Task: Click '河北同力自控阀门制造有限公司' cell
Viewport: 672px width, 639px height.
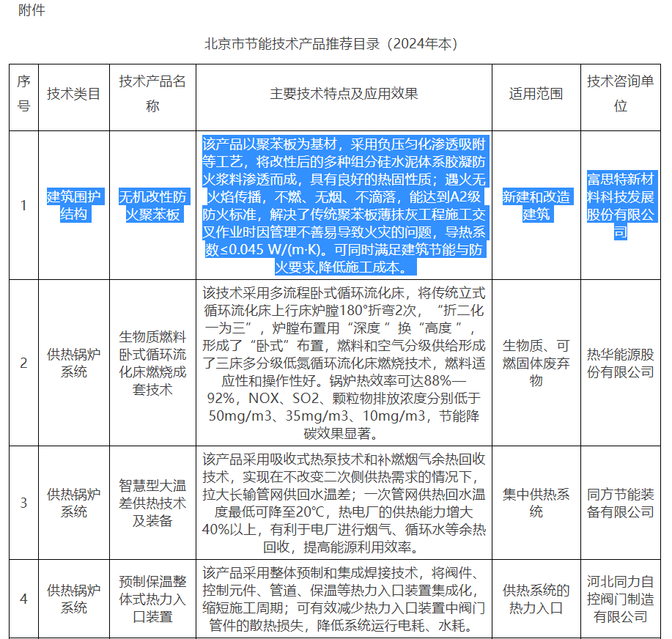Action: coord(621,599)
